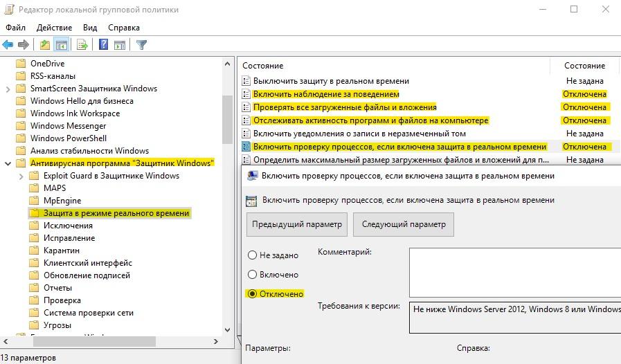
Task: Open the Действие menu
Action: tap(54, 28)
